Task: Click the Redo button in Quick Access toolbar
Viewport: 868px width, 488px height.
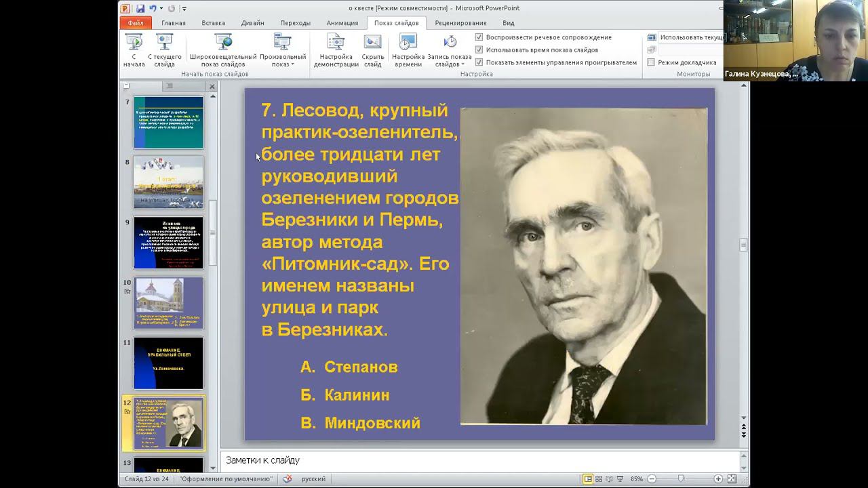Action: (x=171, y=8)
